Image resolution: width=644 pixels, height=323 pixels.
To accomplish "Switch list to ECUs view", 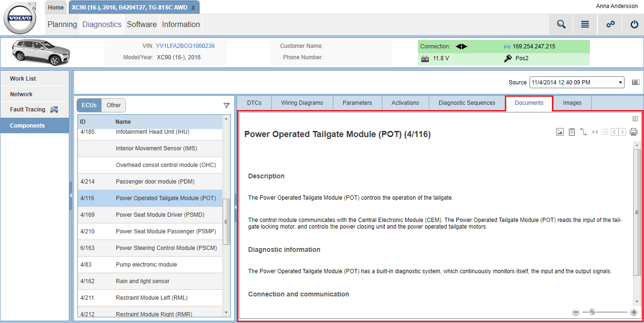I will [89, 105].
